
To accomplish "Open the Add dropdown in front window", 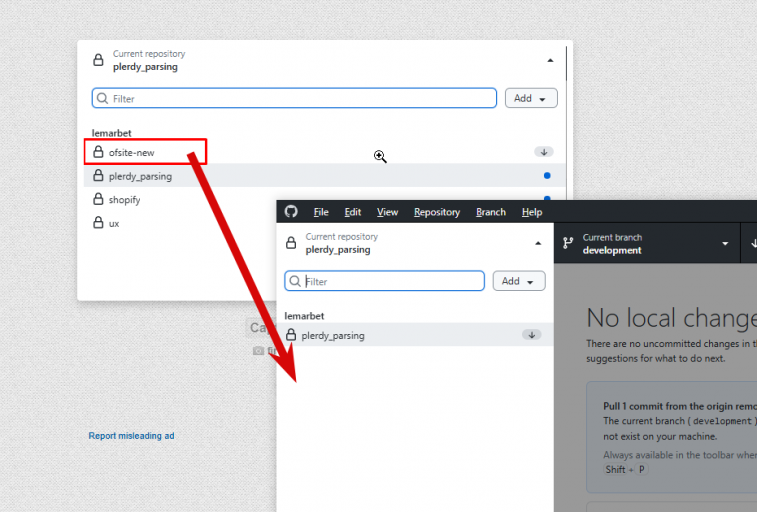I will [519, 281].
